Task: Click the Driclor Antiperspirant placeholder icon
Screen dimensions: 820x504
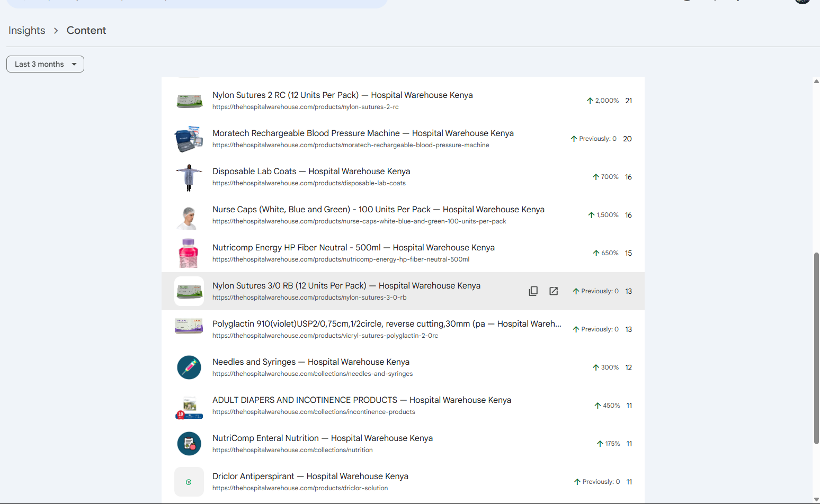Action: coord(189,482)
